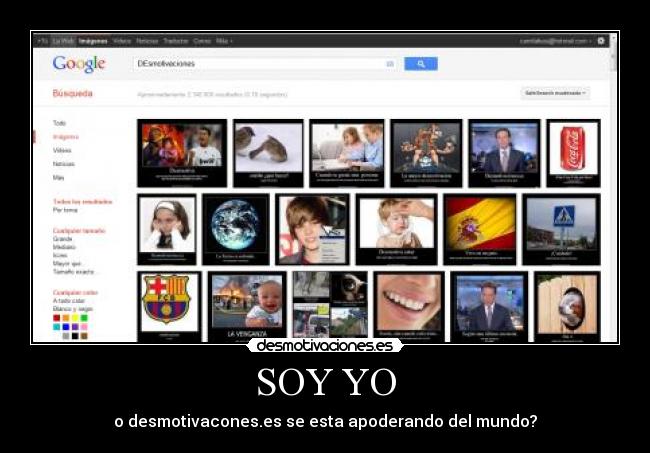Open the Mayor que... size option
Screen dimensions: 650x453
68,264
